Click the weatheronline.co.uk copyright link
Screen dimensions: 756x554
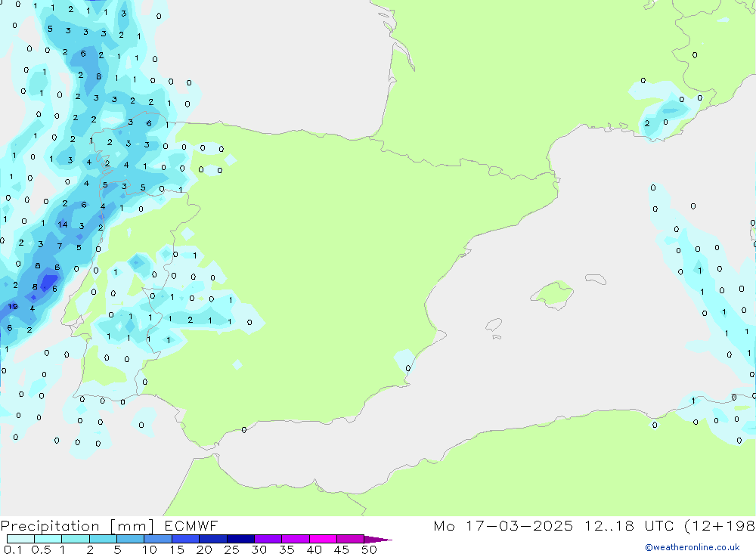692,547
